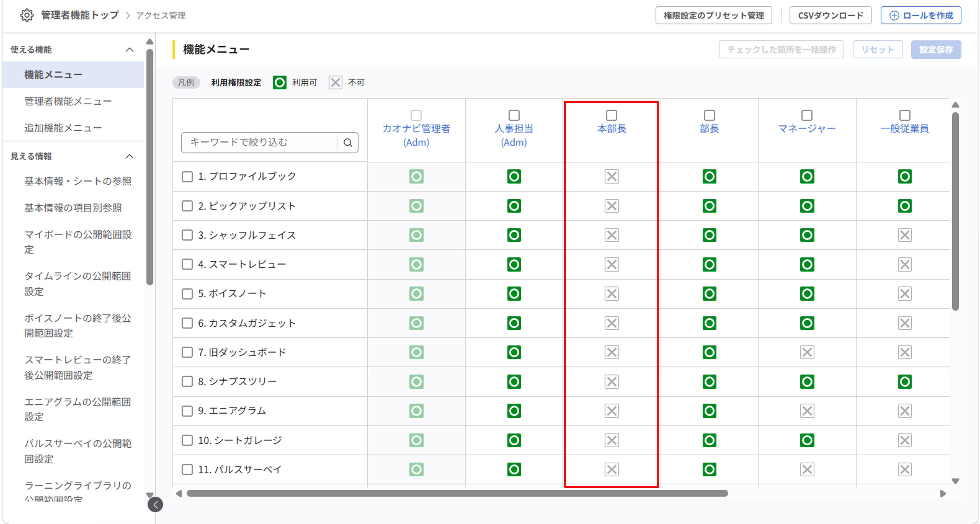Toggle 本部長 permission for シートガレージ
The image size is (980, 524).
pos(612,440)
